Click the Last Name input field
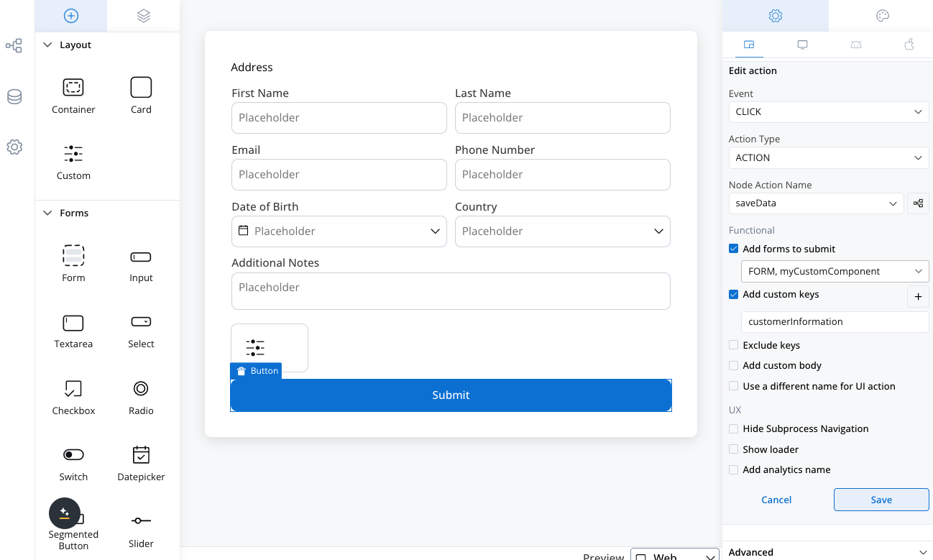Image resolution: width=933 pixels, height=560 pixels. coord(563,118)
